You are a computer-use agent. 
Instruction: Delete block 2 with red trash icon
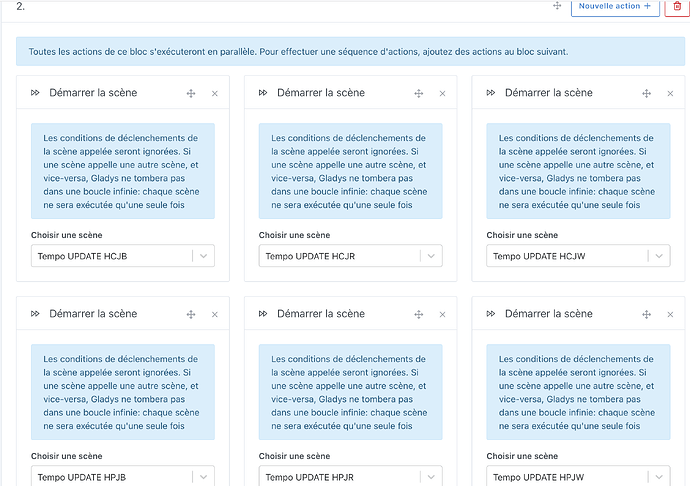pyautogui.click(x=677, y=6)
